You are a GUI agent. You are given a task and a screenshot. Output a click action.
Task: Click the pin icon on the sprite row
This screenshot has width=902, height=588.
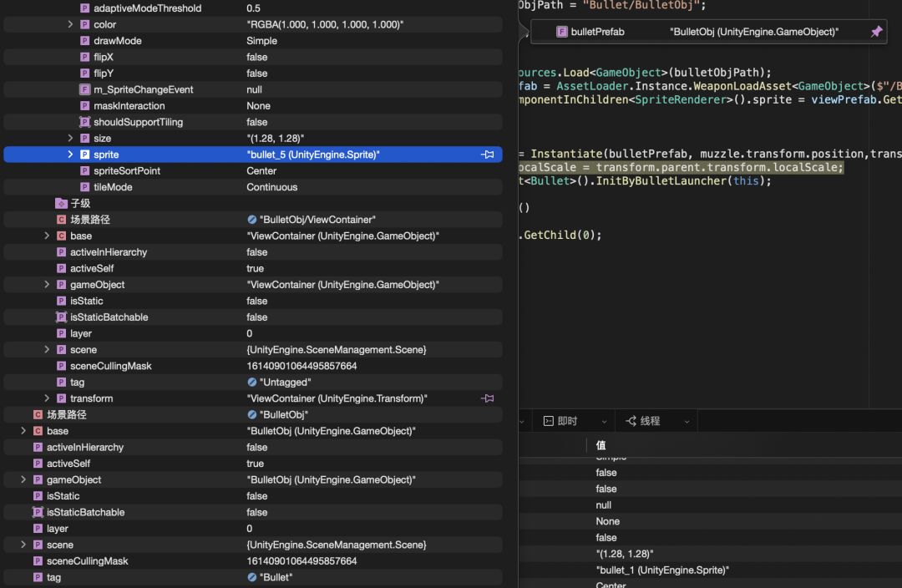click(x=488, y=155)
